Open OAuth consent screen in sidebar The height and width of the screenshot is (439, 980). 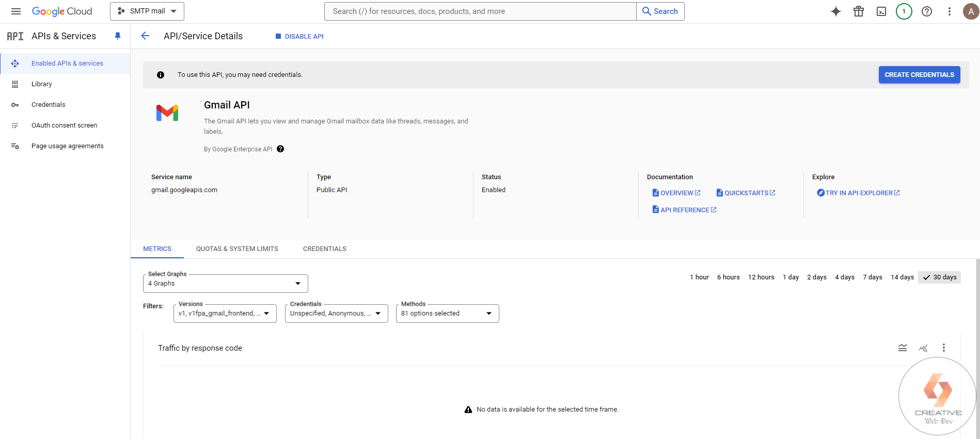65,126
